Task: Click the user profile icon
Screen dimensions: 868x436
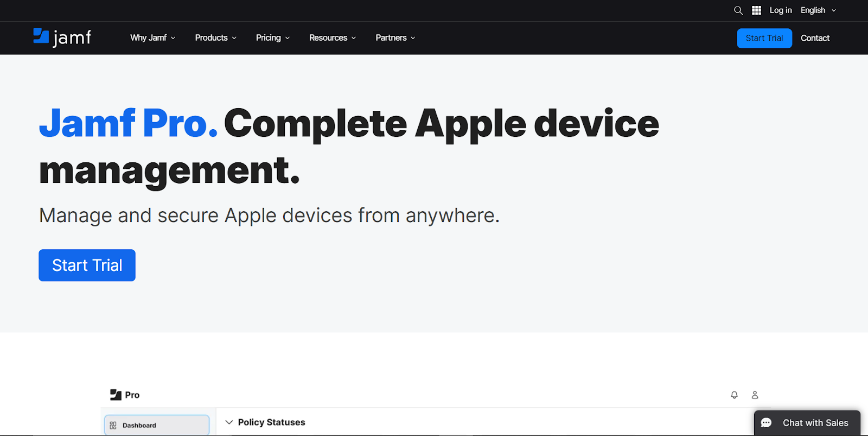Action: point(755,395)
